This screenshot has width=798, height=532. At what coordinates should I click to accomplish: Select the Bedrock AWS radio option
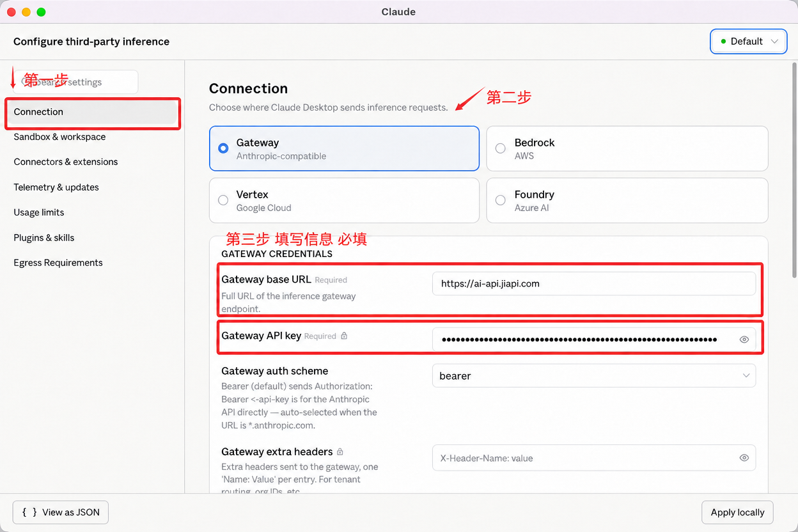pos(501,148)
